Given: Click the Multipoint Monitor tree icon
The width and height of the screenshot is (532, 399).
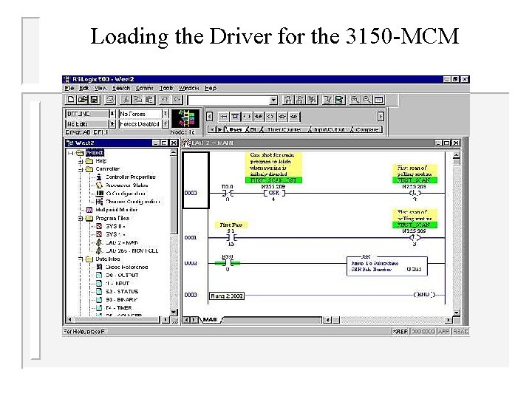Looking at the screenshot, I should pos(89,210).
